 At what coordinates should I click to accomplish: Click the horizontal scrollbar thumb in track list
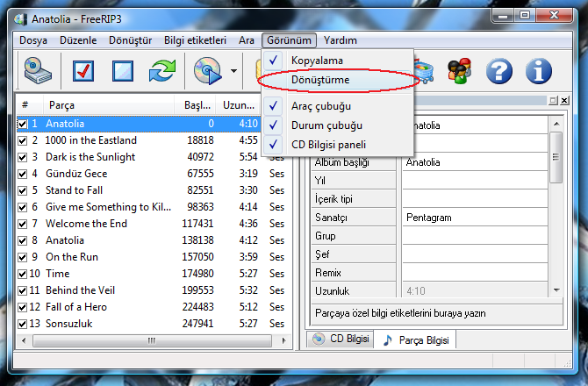(152, 340)
